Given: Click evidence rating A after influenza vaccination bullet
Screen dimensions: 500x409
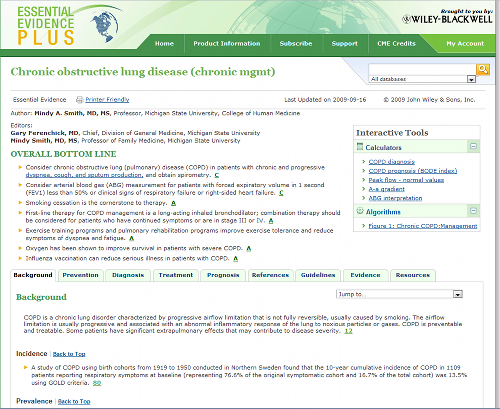Looking at the screenshot, I should coord(235,259).
